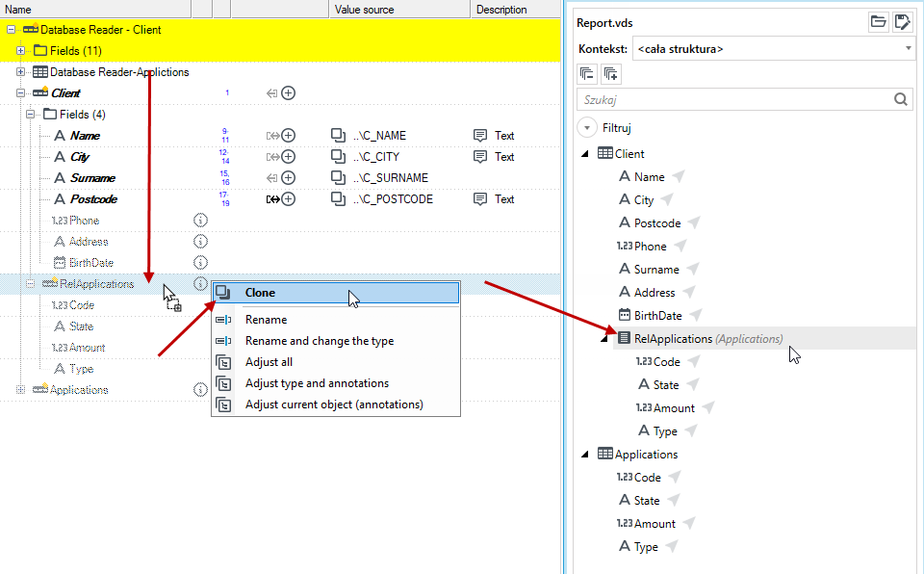Image resolution: width=924 pixels, height=574 pixels.
Task: Select the ..\C_POSTCODE value source
Action: pyautogui.click(x=393, y=199)
